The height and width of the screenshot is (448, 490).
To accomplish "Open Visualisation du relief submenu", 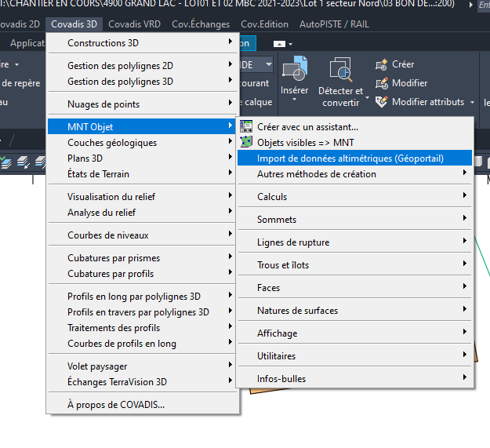I will tap(142, 197).
